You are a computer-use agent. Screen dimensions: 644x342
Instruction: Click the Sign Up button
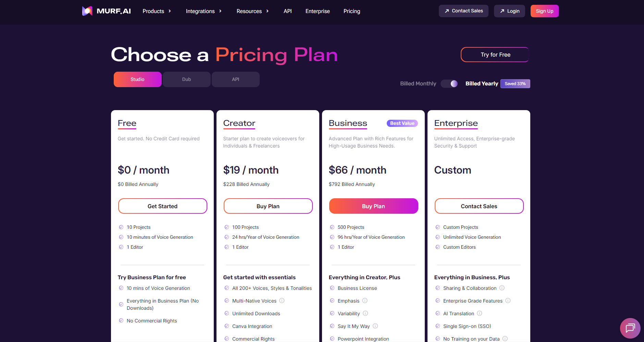click(544, 11)
